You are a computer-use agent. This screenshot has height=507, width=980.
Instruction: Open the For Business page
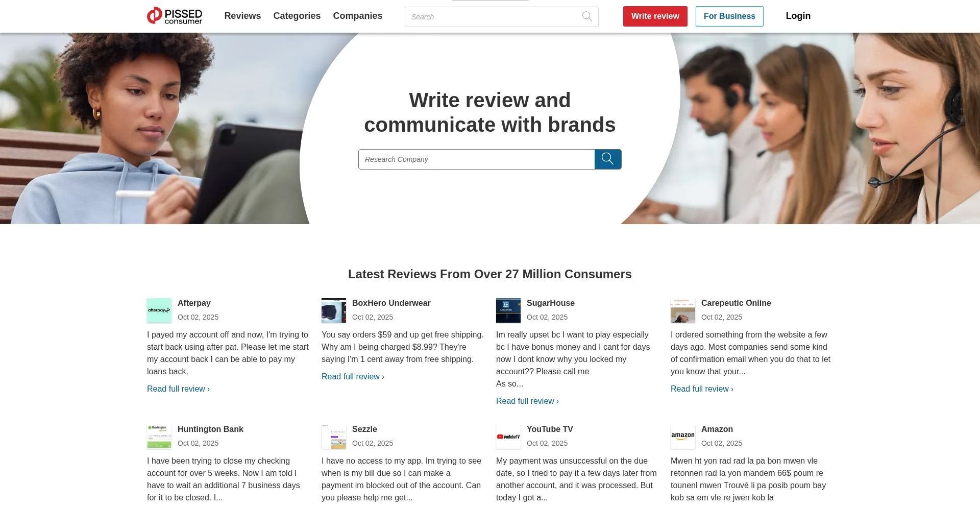[x=729, y=16]
